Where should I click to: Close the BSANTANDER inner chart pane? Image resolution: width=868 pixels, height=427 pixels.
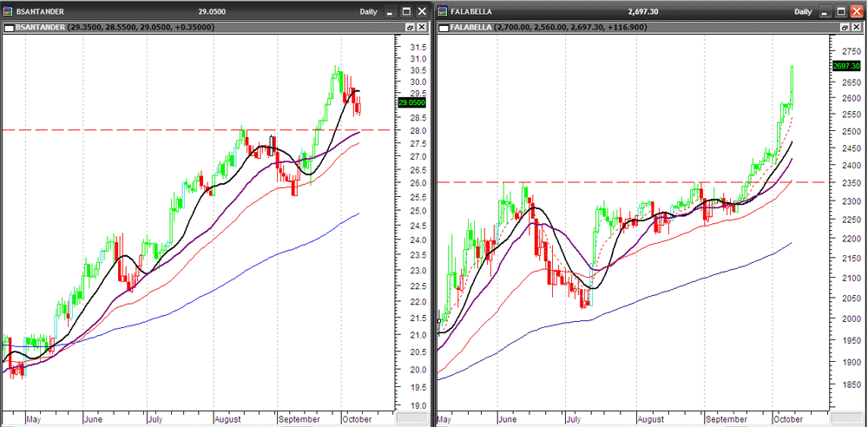422,27
